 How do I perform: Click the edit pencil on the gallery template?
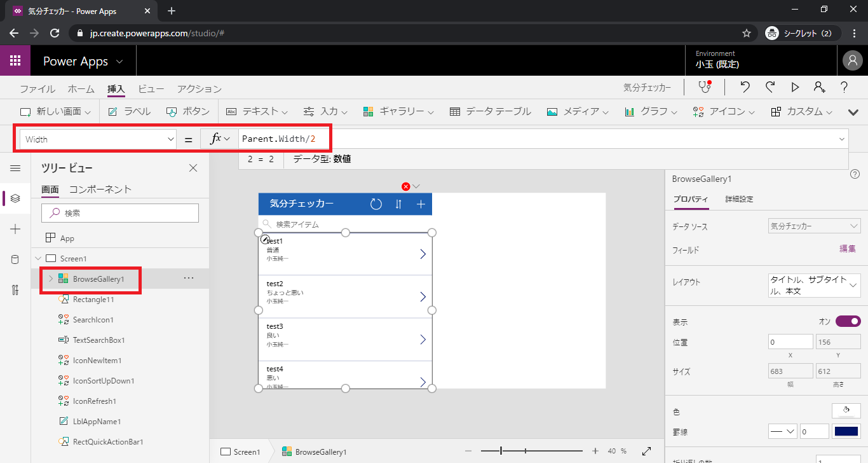(265, 239)
